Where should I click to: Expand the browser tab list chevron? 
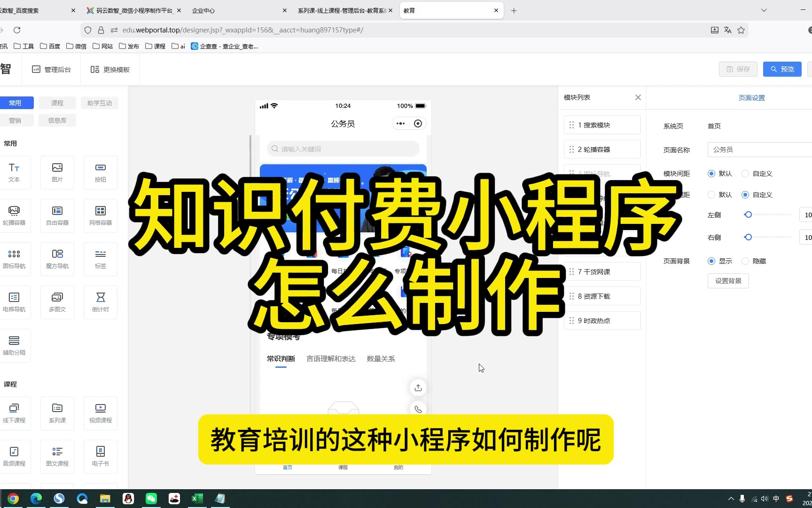pyautogui.click(x=764, y=10)
